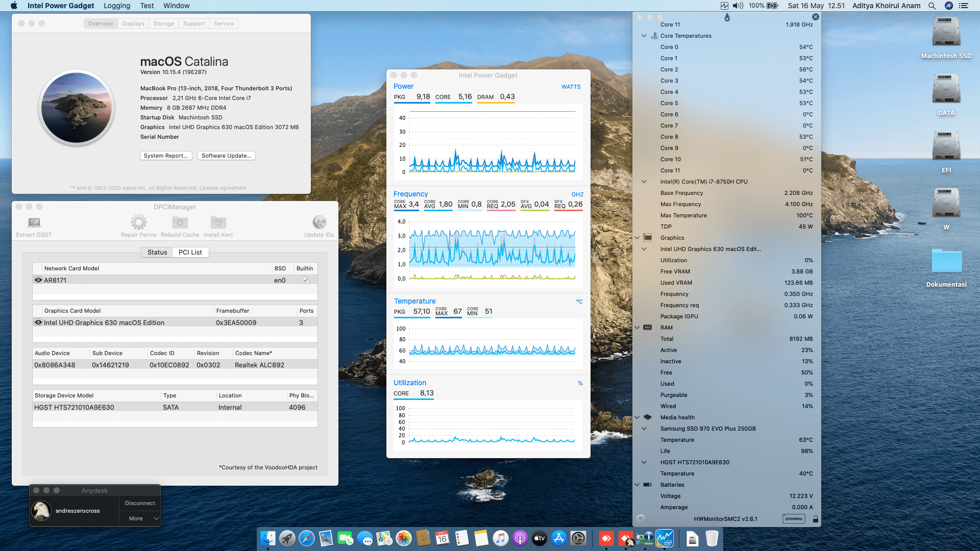The width and height of the screenshot is (980, 551).
Task: Switch to Displays tab in About This Mac
Action: (133, 23)
